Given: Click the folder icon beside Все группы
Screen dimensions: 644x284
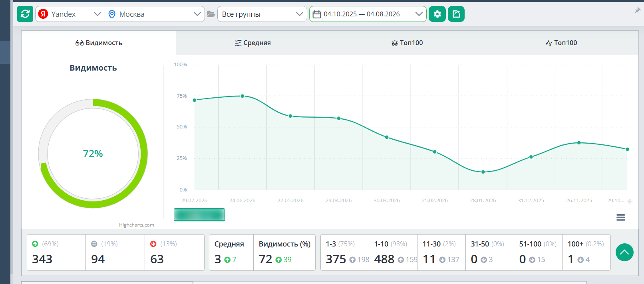Looking at the screenshot, I should [x=211, y=14].
